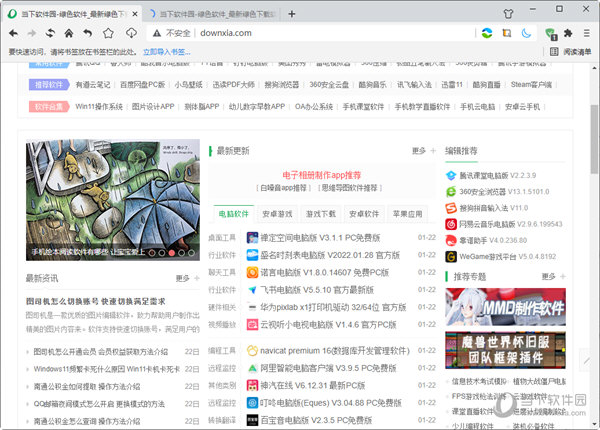Click the address bar showing downxia.com
The height and width of the screenshot is (430, 600).
pos(310,33)
